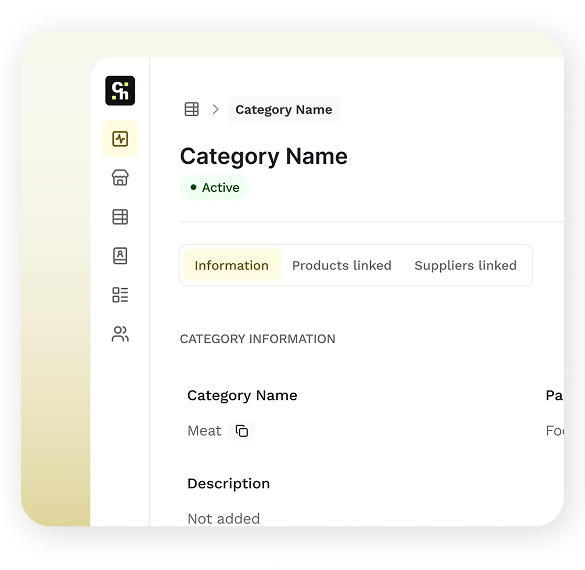Image resolution: width=585 pixels, height=570 pixels.
Task: Switch to the Information tab
Action: 232,265
